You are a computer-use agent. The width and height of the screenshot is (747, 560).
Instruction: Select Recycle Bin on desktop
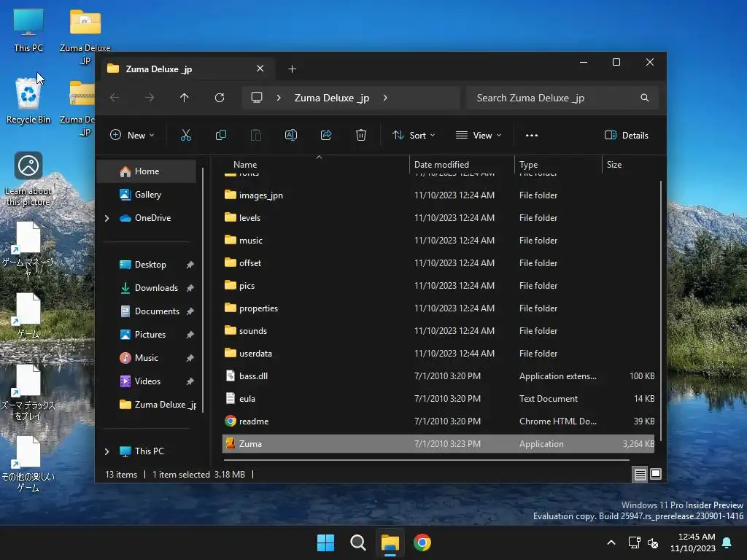[28, 101]
